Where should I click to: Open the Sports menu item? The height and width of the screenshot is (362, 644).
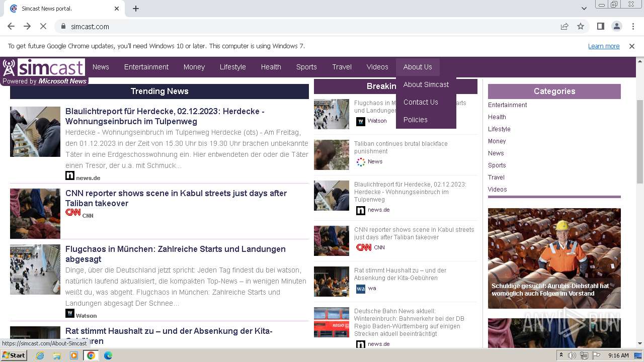pyautogui.click(x=306, y=67)
